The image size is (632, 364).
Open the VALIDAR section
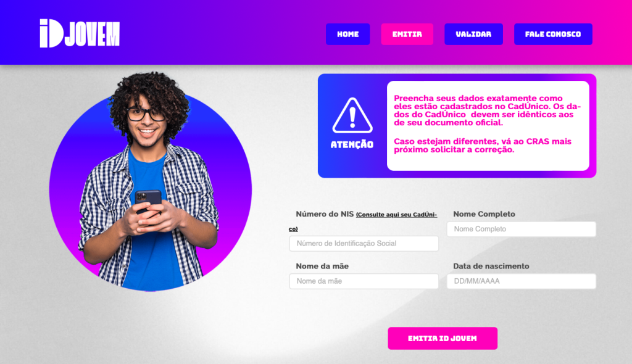point(473,35)
